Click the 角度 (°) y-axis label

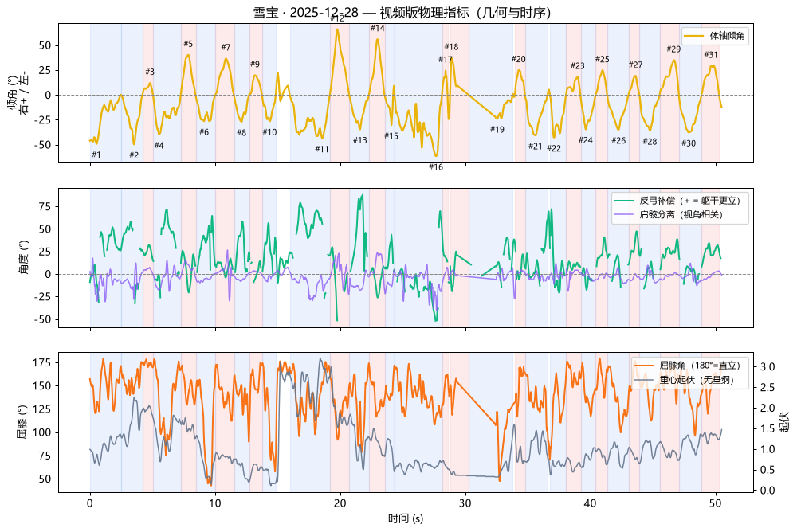click(x=23, y=257)
